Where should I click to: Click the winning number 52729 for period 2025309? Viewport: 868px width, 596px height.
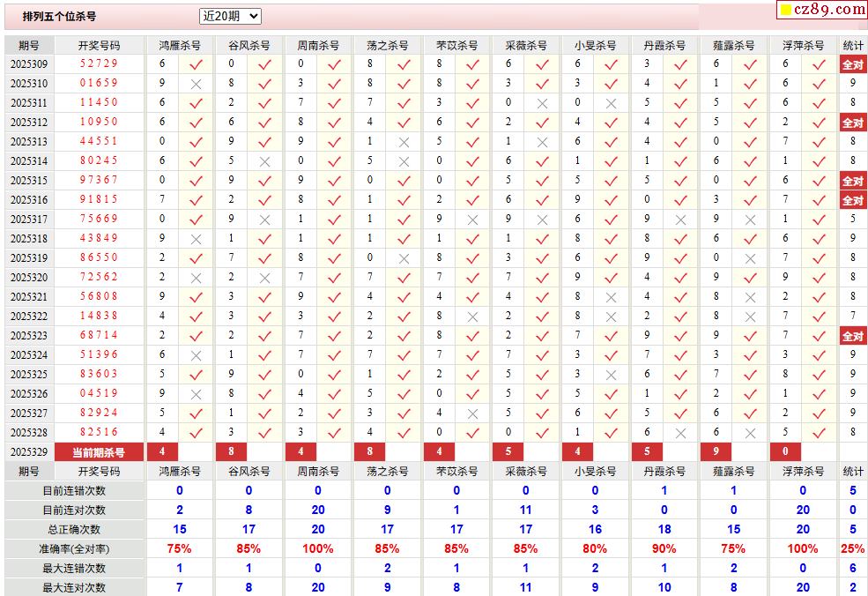(x=99, y=64)
